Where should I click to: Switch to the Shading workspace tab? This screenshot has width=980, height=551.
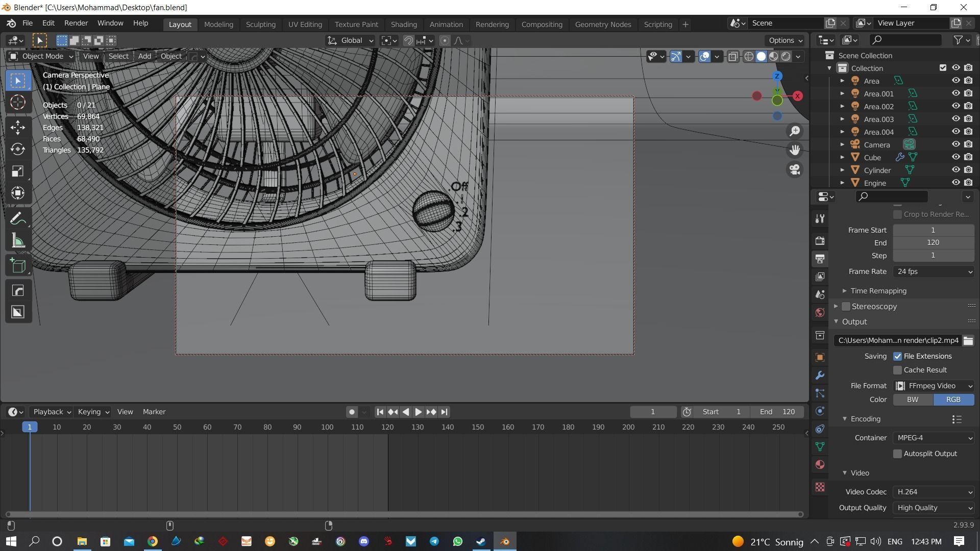(x=404, y=24)
